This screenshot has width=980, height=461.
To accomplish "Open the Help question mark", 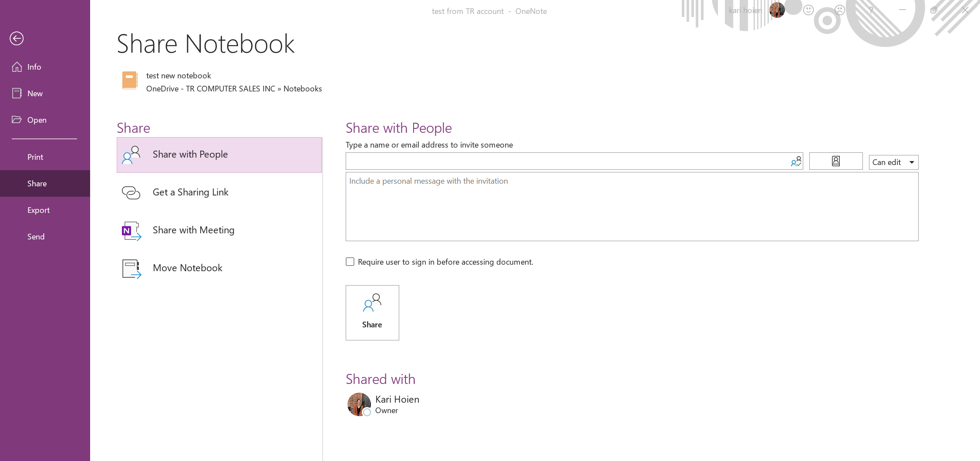I will pyautogui.click(x=871, y=10).
